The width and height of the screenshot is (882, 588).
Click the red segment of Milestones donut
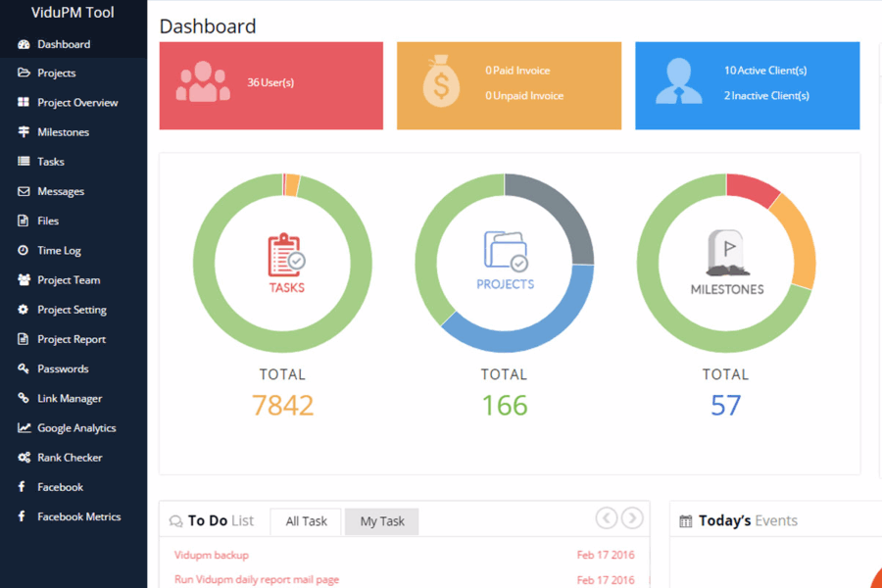pyautogui.click(x=752, y=189)
